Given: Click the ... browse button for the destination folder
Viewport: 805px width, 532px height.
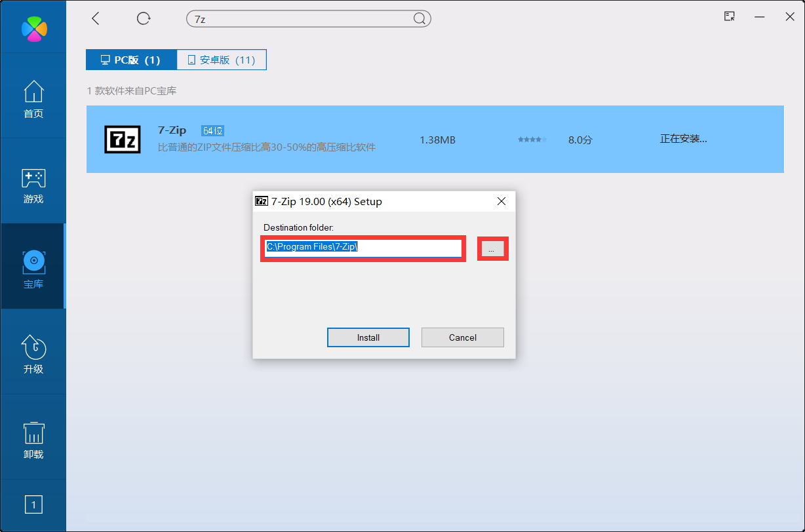Looking at the screenshot, I should (x=492, y=248).
